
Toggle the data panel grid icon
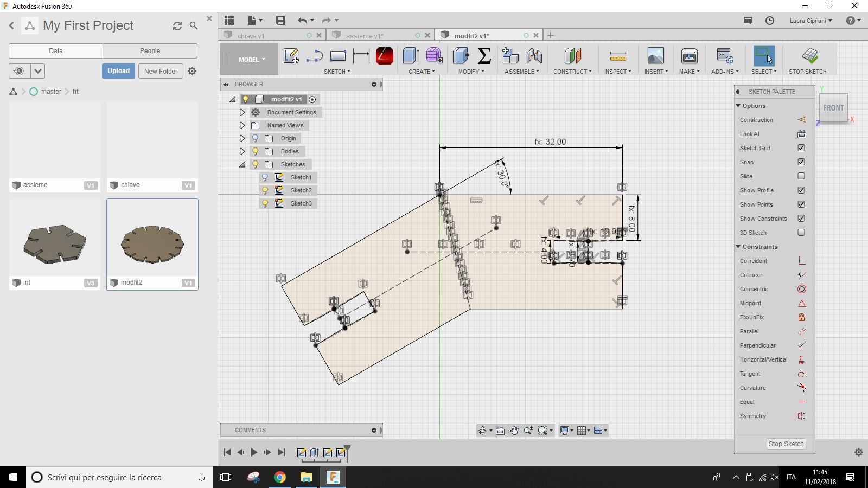pyautogui.click(x=229, y=21)
